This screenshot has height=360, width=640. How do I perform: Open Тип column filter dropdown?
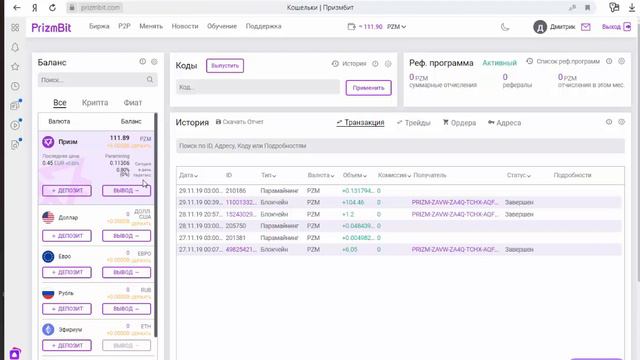(269, 175)
